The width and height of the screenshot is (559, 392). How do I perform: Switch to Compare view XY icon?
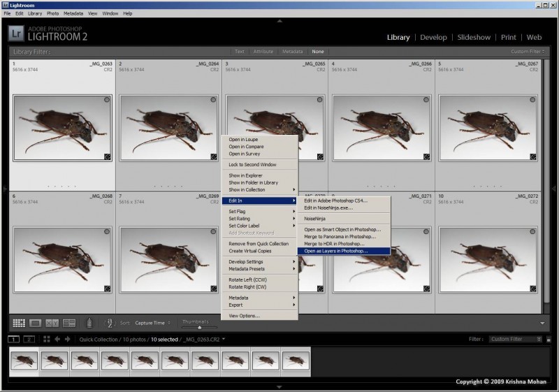click(52, 323)
